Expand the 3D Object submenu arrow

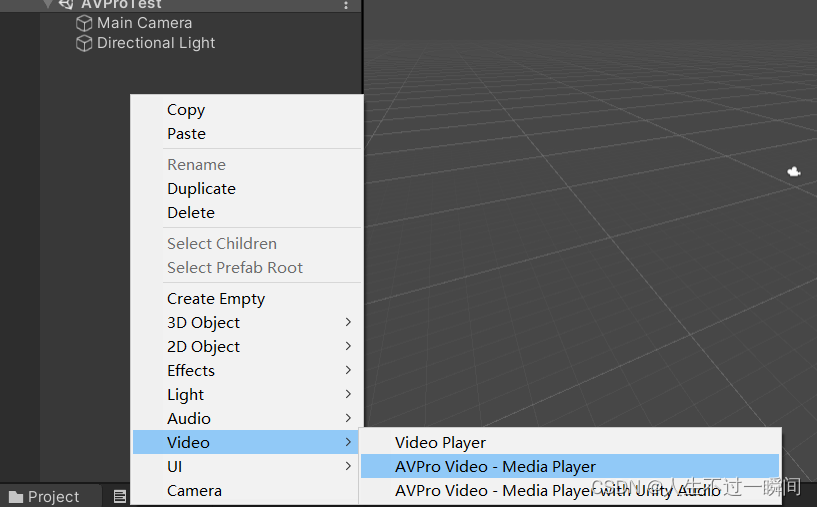click(348, 323)
